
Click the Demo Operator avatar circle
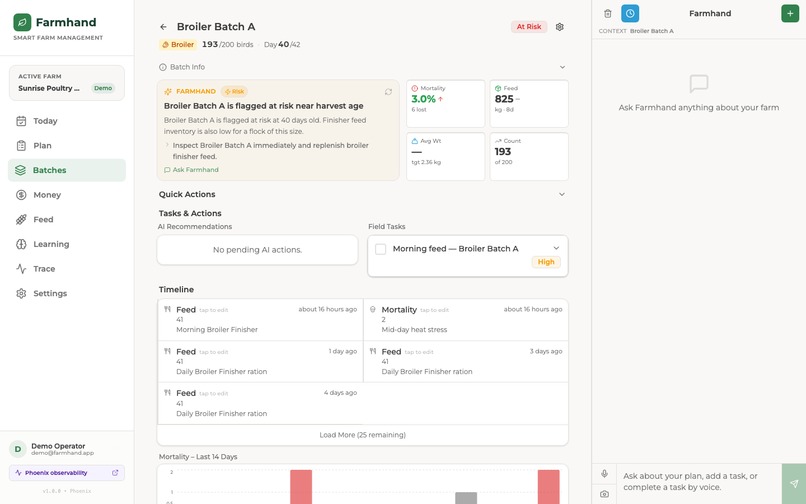(x=17, y=449)
